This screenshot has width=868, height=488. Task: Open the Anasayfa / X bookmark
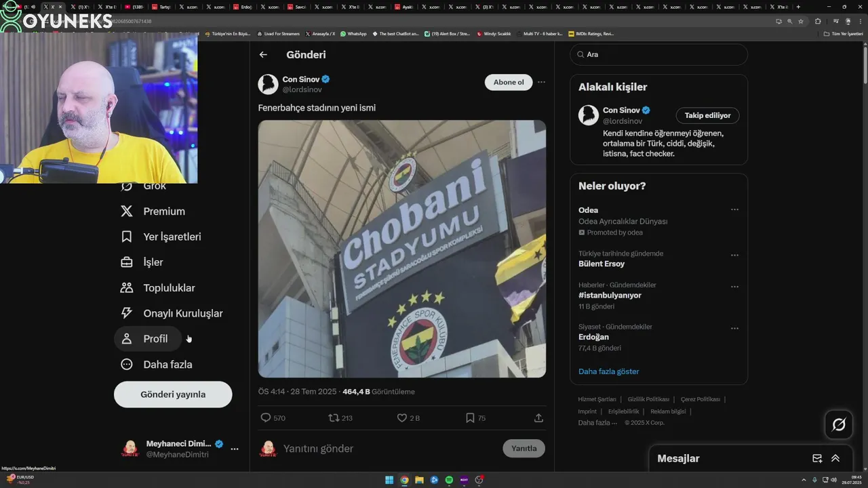(x=320, y=33)
